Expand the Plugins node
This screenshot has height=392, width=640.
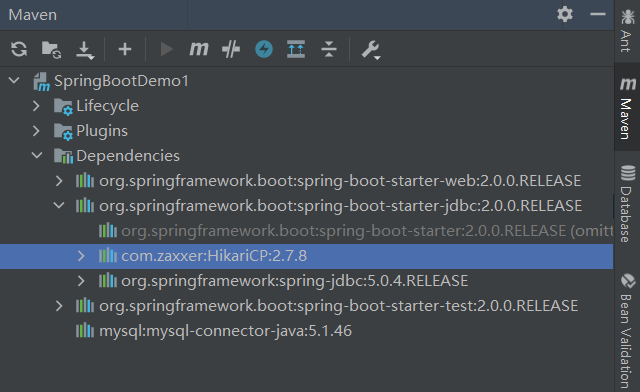36,131
